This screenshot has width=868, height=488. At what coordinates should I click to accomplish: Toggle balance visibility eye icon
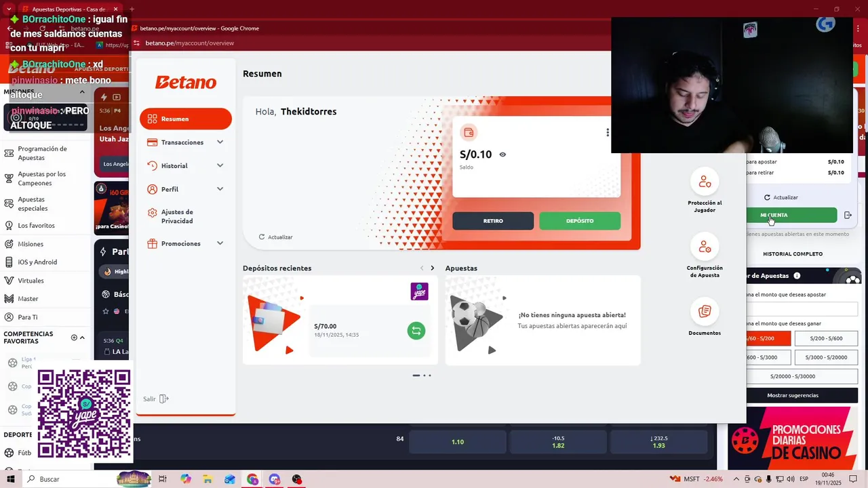tap(502, 155)
